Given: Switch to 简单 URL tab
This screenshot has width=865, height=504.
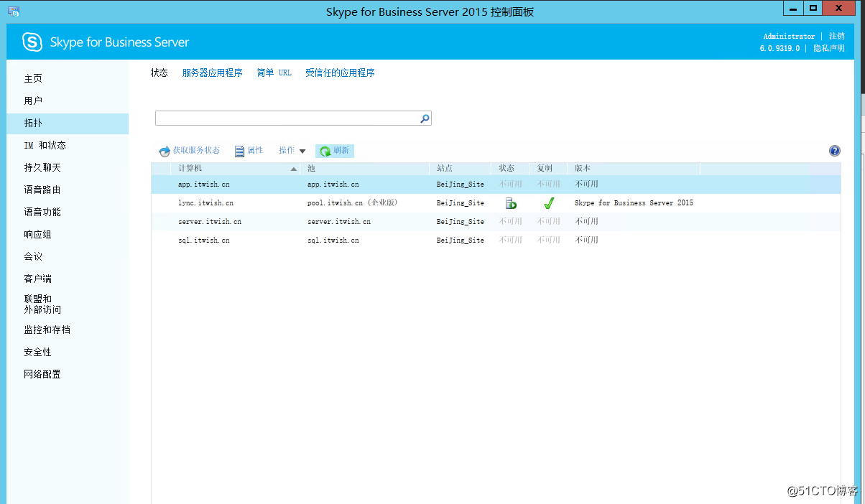Looking at the screenshot, I should (274, 73).
